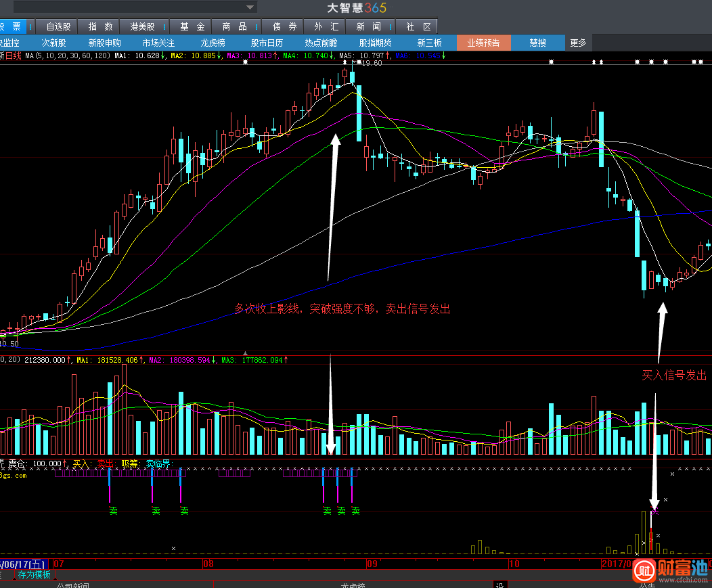Click the 08 month marker on the timeline
Image resolution: width=712 pixels, height=588 pixels.
click(208, 564)
